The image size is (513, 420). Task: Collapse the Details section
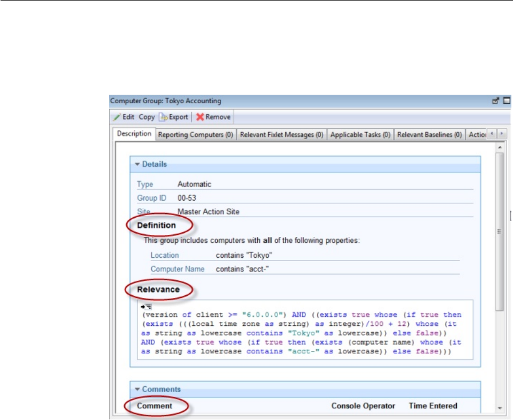(x=137, y=164)
